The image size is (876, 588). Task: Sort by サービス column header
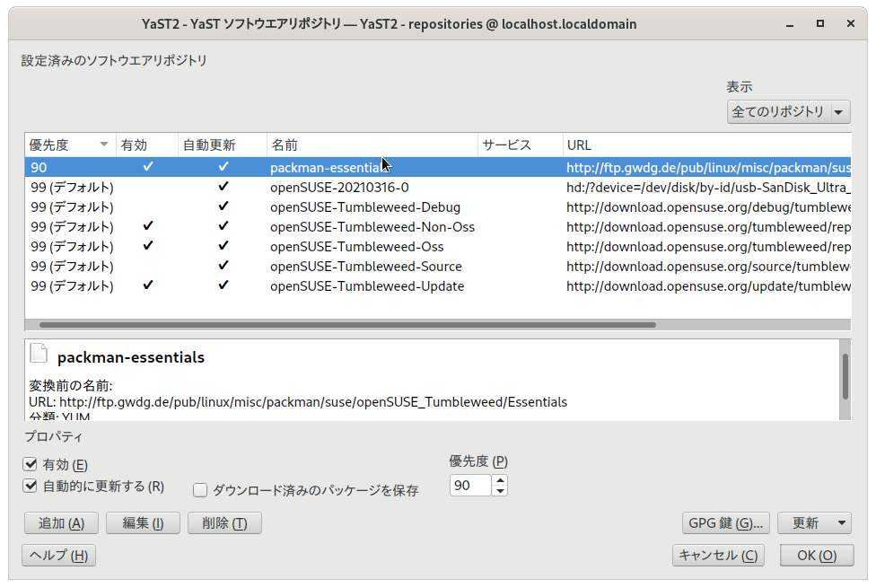point(521,145)
